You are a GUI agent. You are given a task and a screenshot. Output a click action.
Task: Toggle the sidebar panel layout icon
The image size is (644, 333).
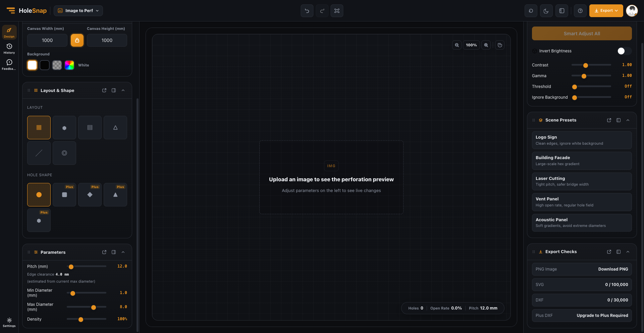[x=562, y=11]
